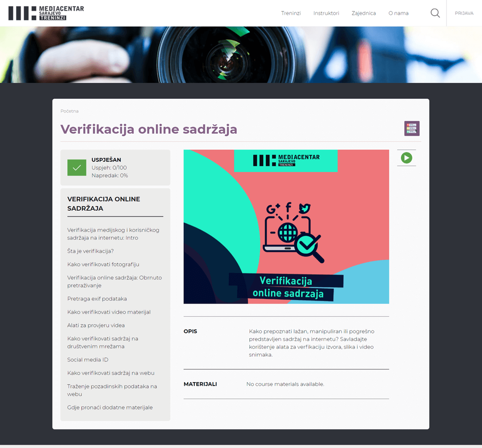
Task: Click the course cover image thumbnail
Action: click(x=286, y=226)
